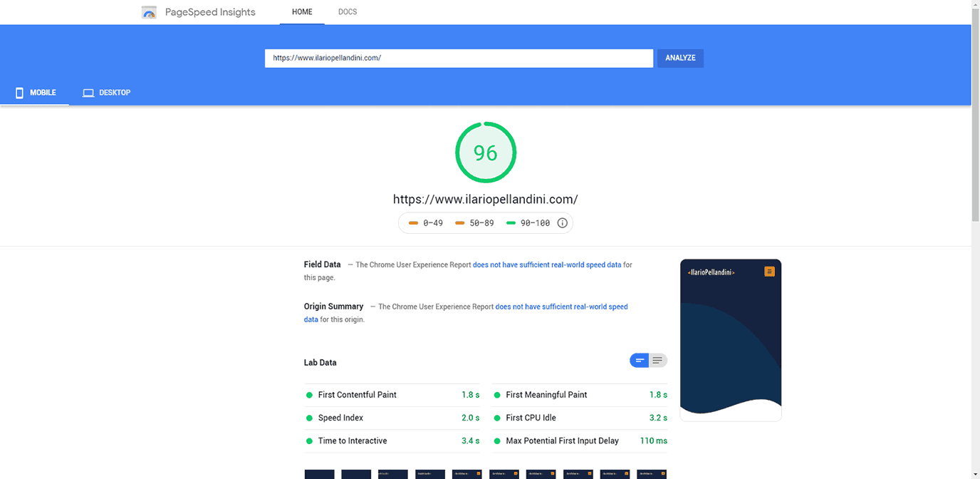Click the green dot beside Speed Index
Screen dimensions: 980x479
point(309,418)
